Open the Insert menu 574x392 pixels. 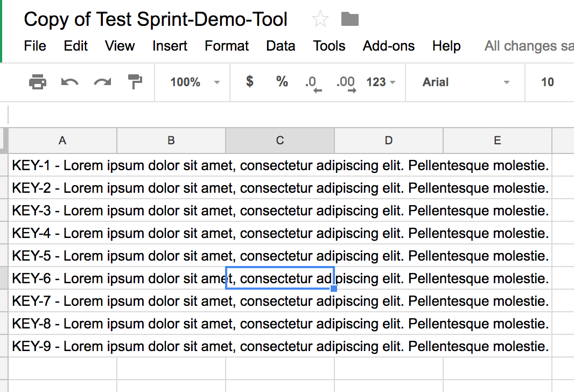[x=170, y=46]
